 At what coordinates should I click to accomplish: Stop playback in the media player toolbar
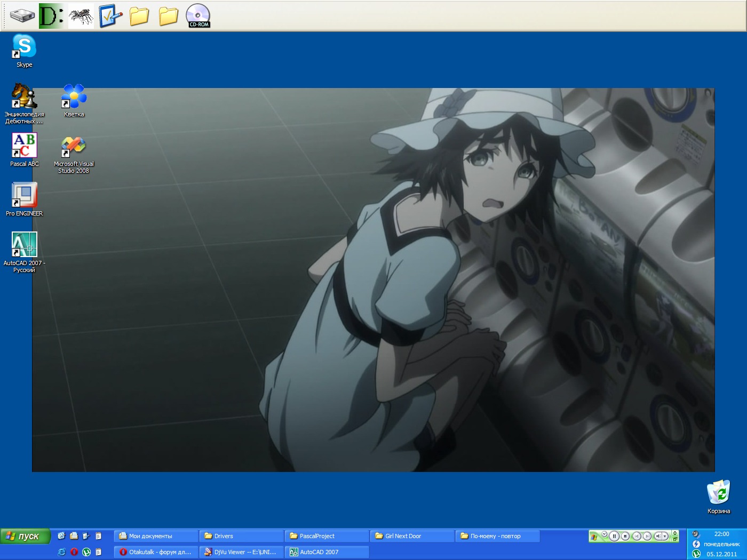pyautogui.click(x=625, y=536)
